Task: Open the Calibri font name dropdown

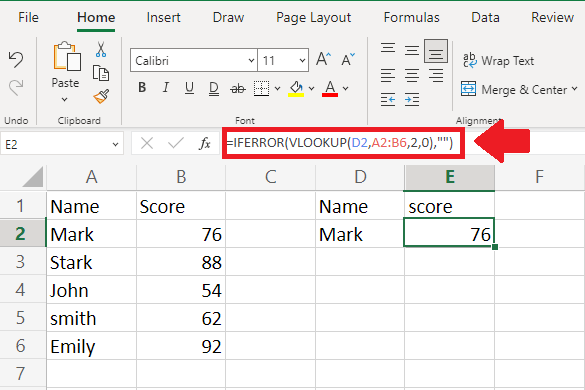Action: click(x=251, y=60)
